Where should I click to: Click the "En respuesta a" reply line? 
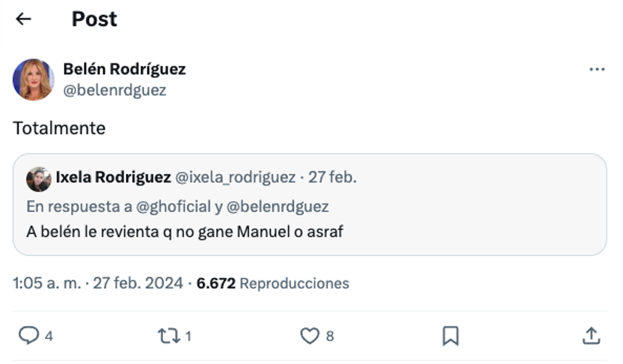coord(177,206)
